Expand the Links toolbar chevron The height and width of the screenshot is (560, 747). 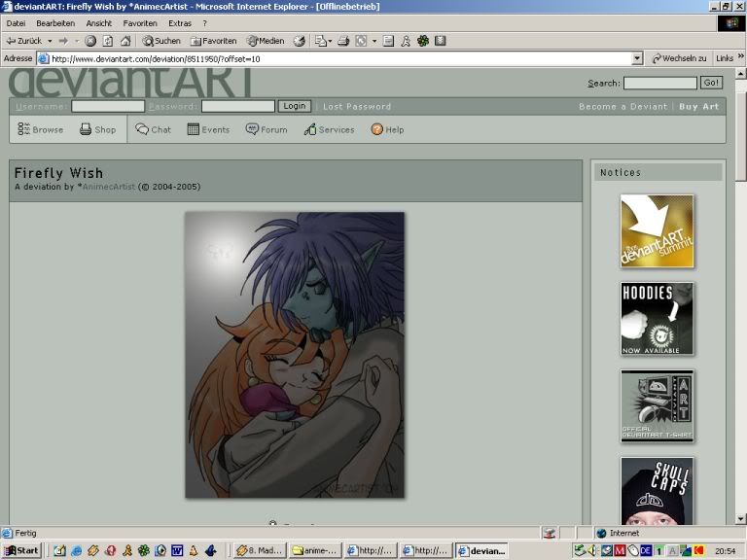click(741, 56)
